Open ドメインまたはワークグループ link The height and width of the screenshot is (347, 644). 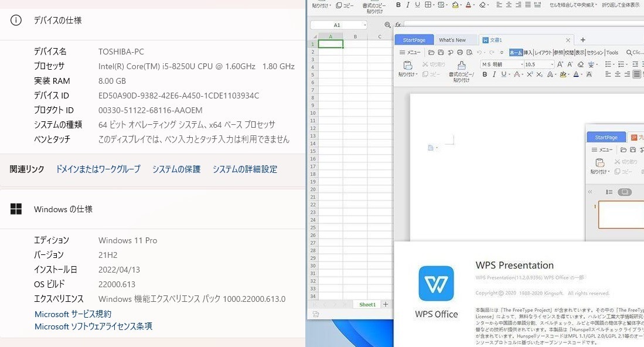tap(98, 169)
